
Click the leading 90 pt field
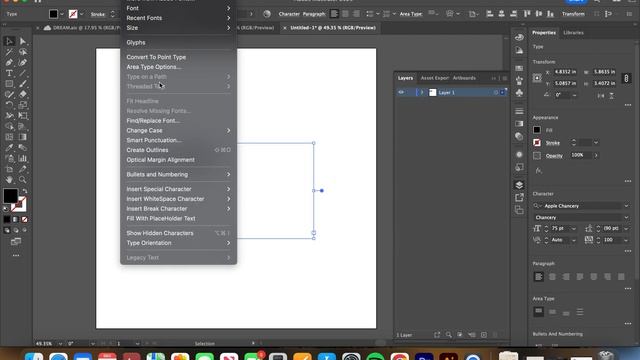click(x=611, y=229)
